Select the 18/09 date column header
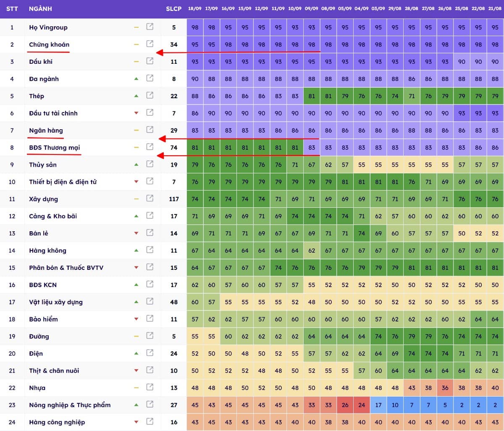This screenshot has width=504, height=431. (195, 9)
